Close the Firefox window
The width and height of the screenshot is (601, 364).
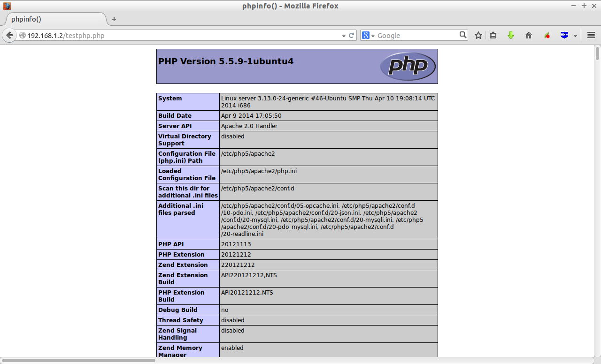[593, 6]
